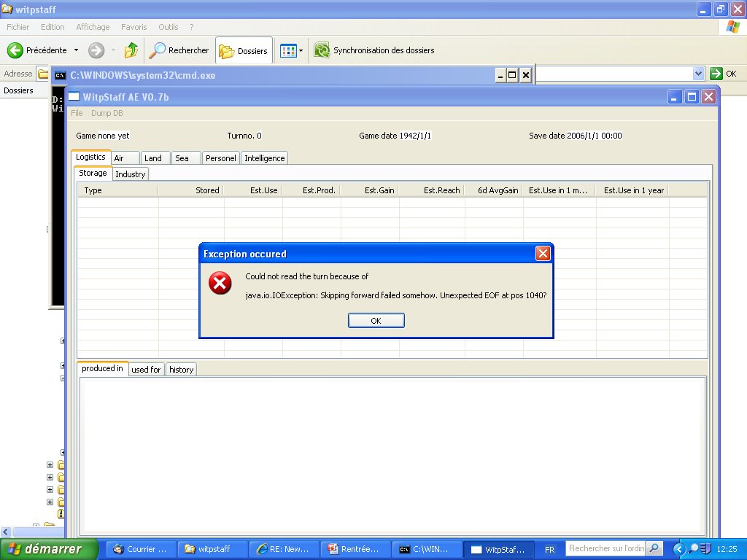Switch to Courrier taskbar item
Viewport: 747px width, 560px height.
139,549
